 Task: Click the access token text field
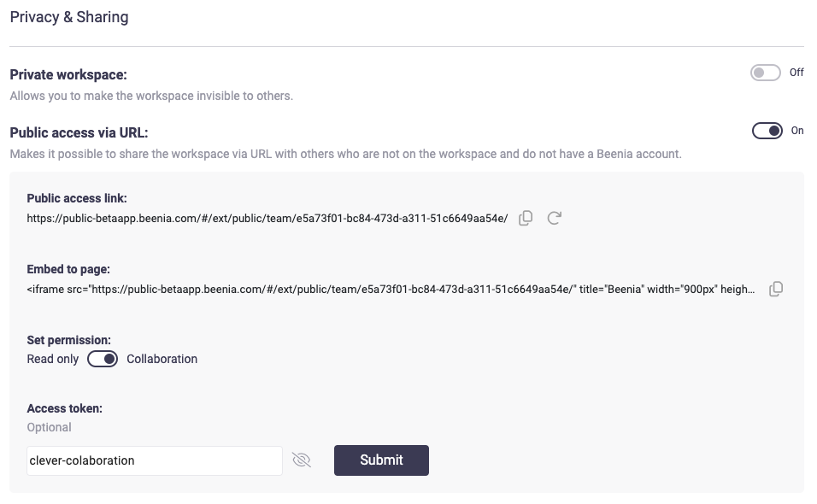154,460
